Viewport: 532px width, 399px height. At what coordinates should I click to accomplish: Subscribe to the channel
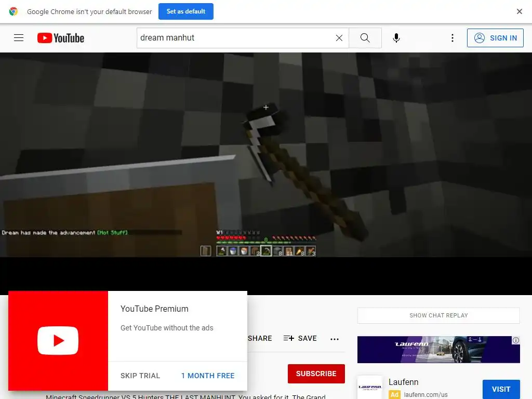pos(316,374)
